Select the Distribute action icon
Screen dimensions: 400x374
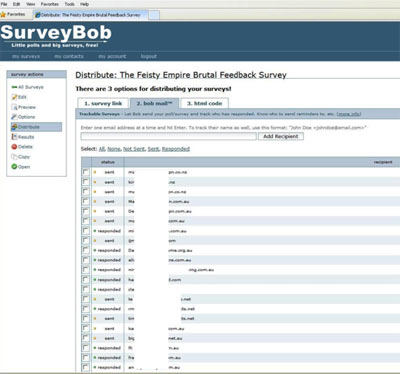click(14, 127)
